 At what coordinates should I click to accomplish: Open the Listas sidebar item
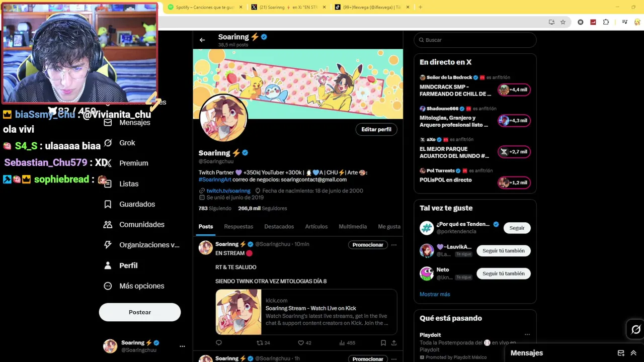pyautogui.click(x=121, y=184)
